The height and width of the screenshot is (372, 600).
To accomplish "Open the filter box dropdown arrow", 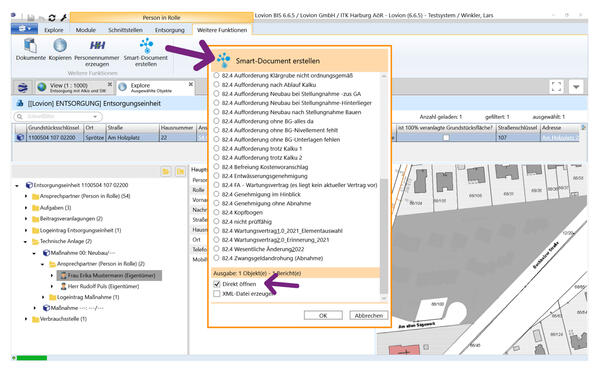I will (95, 116).
